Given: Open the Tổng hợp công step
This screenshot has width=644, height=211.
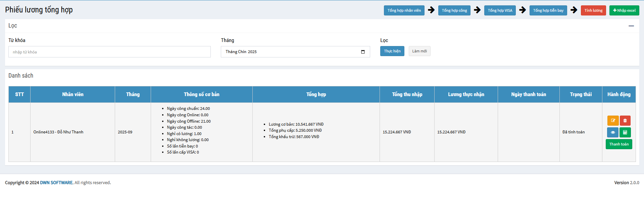Looking at the screenshot, I should [x=454, y=10].
